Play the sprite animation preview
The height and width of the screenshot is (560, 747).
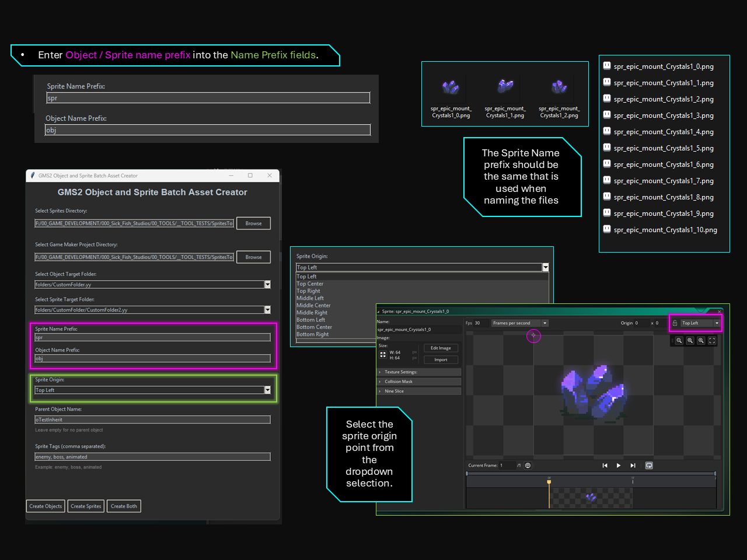pyautogui.click(x=619, y=466)
